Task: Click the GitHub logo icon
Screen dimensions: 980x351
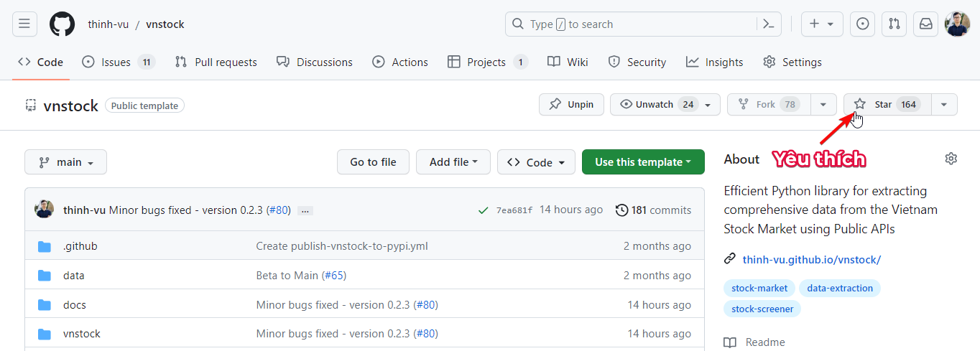Action: (x=62, y=24)
